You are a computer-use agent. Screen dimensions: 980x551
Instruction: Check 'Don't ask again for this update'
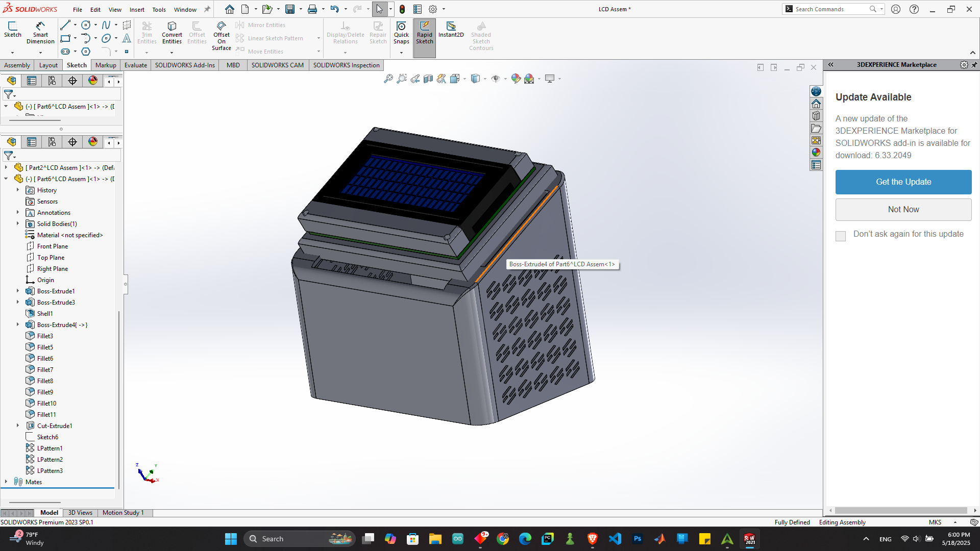pyautogui.click(x=841, y=236)
